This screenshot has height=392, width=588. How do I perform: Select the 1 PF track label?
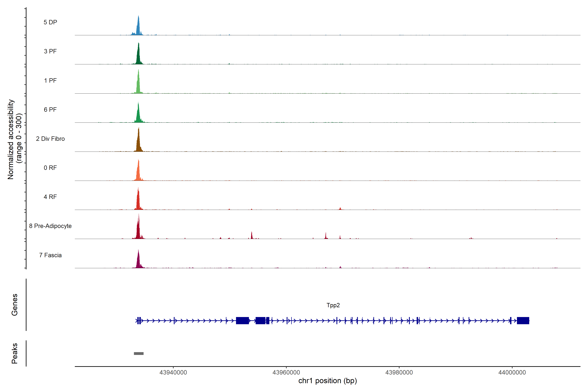[x=50, y=81]
